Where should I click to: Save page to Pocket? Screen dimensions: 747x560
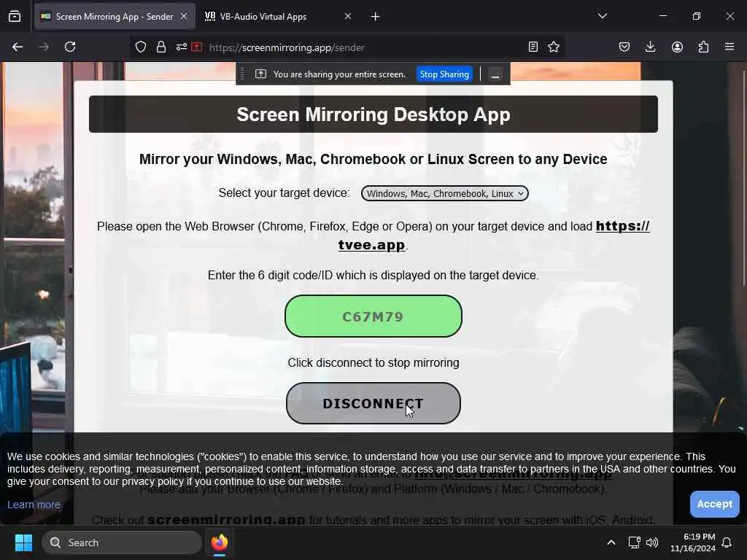624,47
